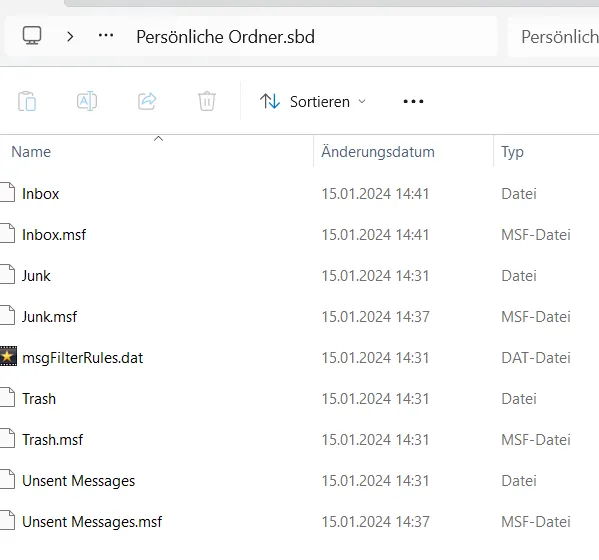Sort by the Typ column header

coord(546,152)
